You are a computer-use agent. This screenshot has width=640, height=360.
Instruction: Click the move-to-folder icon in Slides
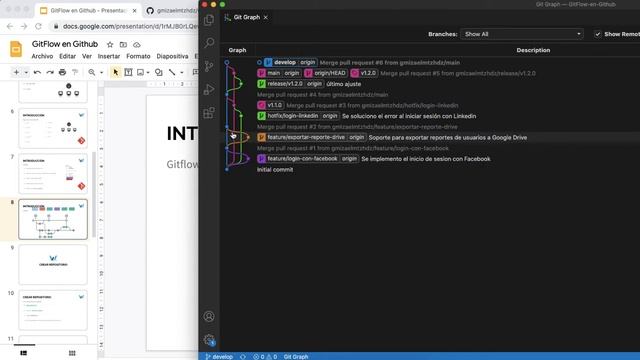click(x=123, y=44)
